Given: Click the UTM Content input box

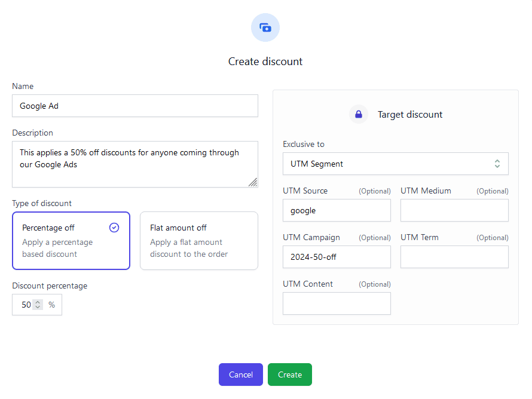Looking at the screenshot, I should point(337,303).
